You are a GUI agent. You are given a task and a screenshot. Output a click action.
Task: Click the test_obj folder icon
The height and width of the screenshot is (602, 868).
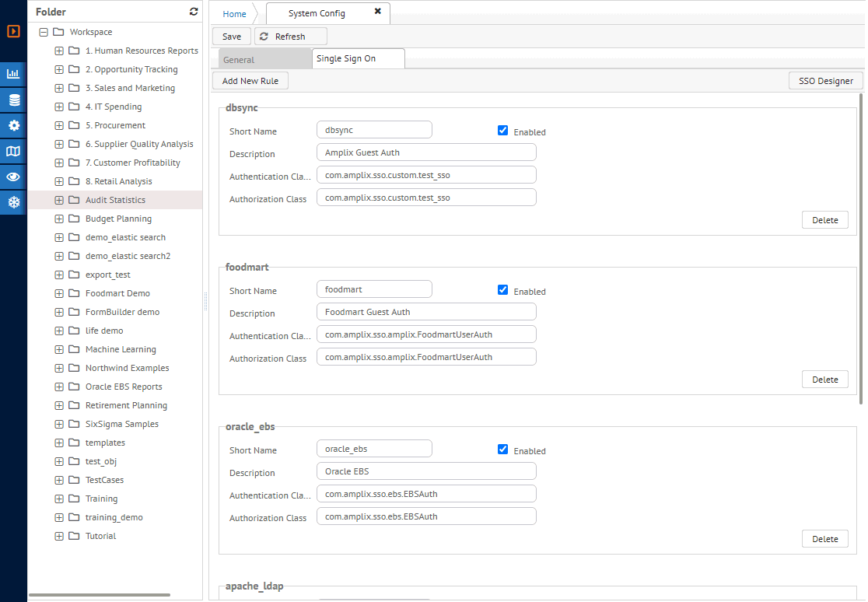pos(74,461)
